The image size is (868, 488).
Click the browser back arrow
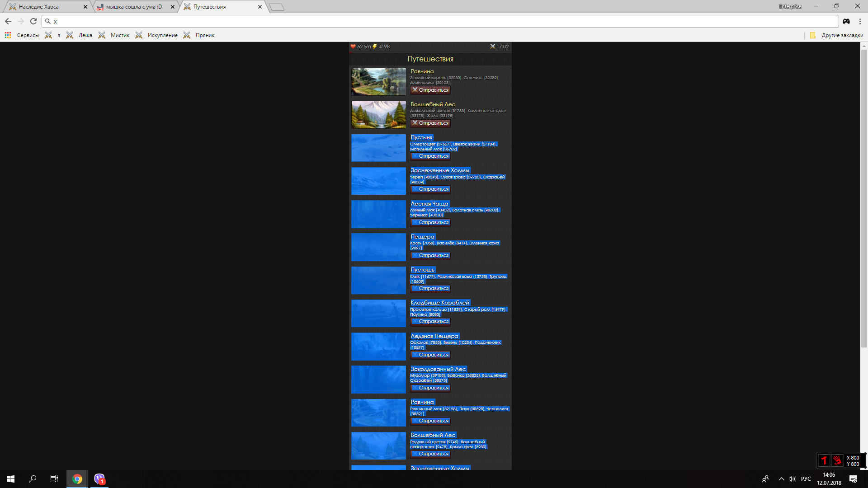[x=8, y=21]
